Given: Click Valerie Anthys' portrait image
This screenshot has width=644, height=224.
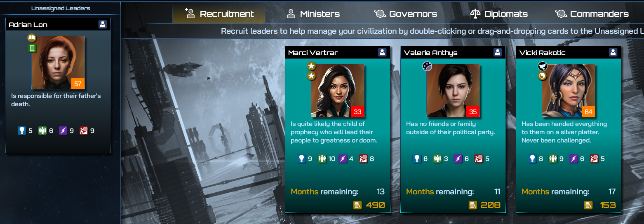Looking at the screenshot, I should (x=453, y=91).
